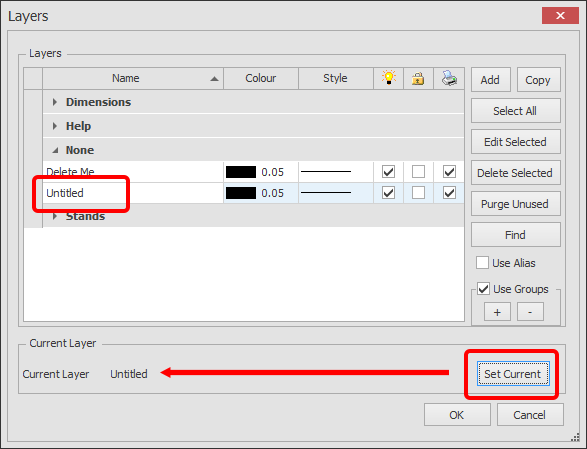
Task: Click the Find button
Action: (515, 235)
